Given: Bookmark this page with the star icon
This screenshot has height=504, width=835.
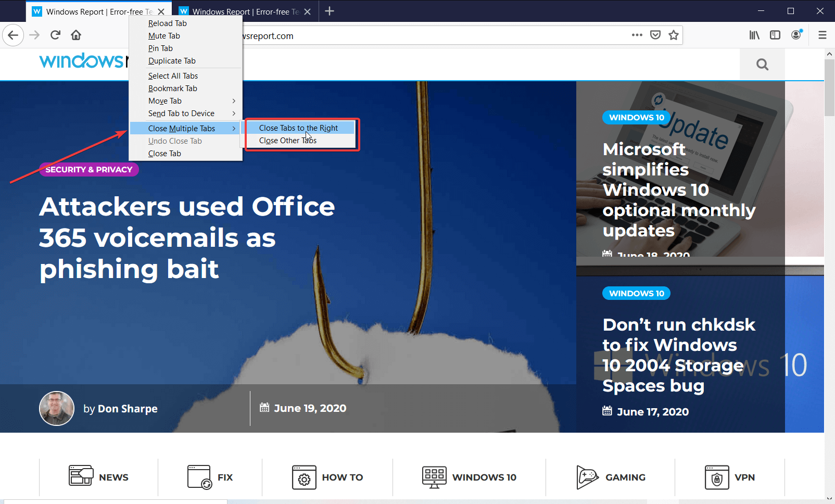Looking at the screenshot, I should 674,35.
